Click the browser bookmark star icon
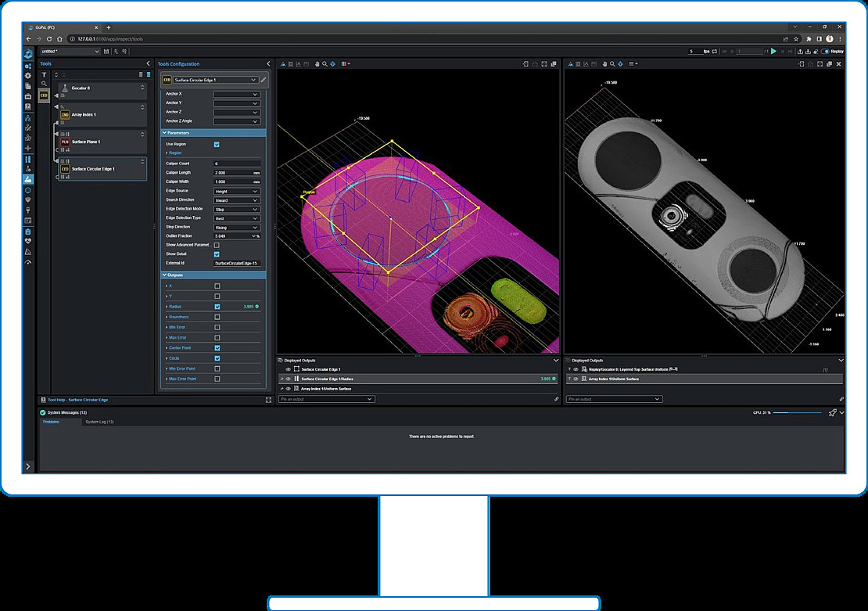 pyautogui.click(x=796, y=39)
